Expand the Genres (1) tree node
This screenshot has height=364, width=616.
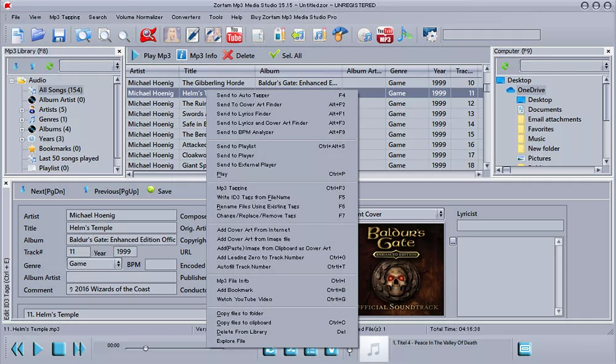pos(22,119)
